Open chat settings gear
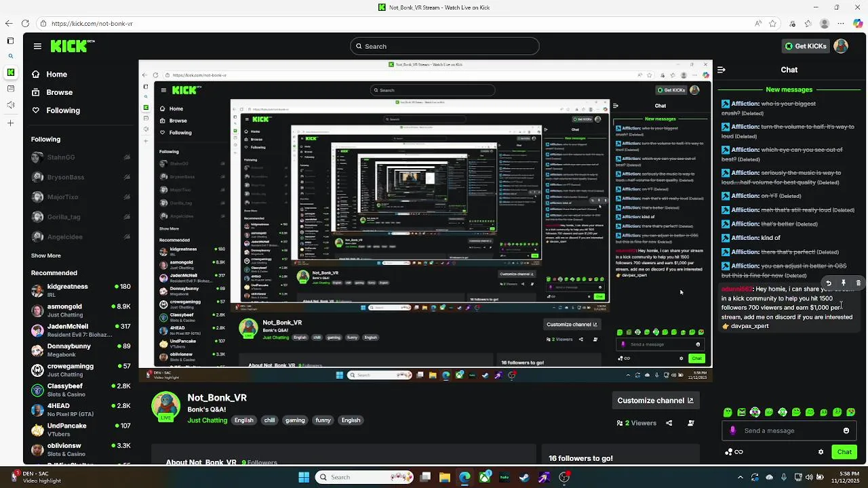This screenshot has width=868, height=488. tap(821, 452)
